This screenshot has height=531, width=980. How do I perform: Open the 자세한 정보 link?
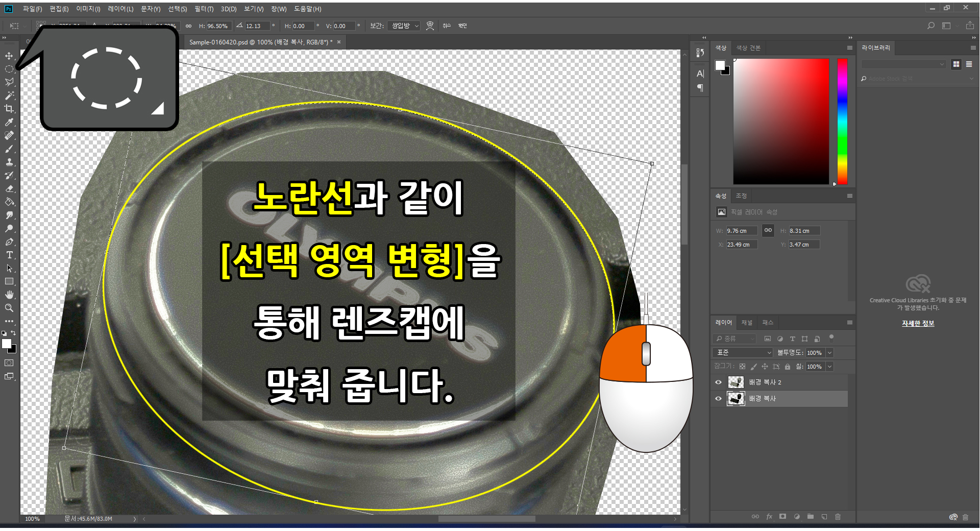pyautogui.click(x=918, y=323)
